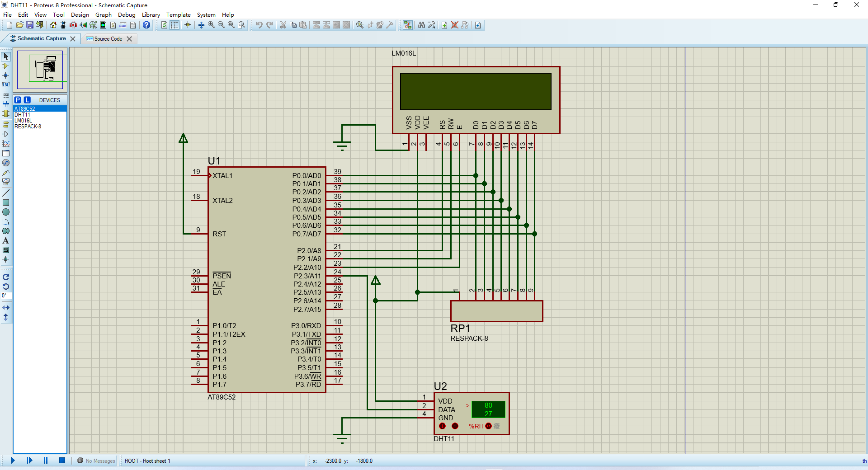Pause the running simulation
The width and height of the screenshot is (868, 470).
coord(46,461)
